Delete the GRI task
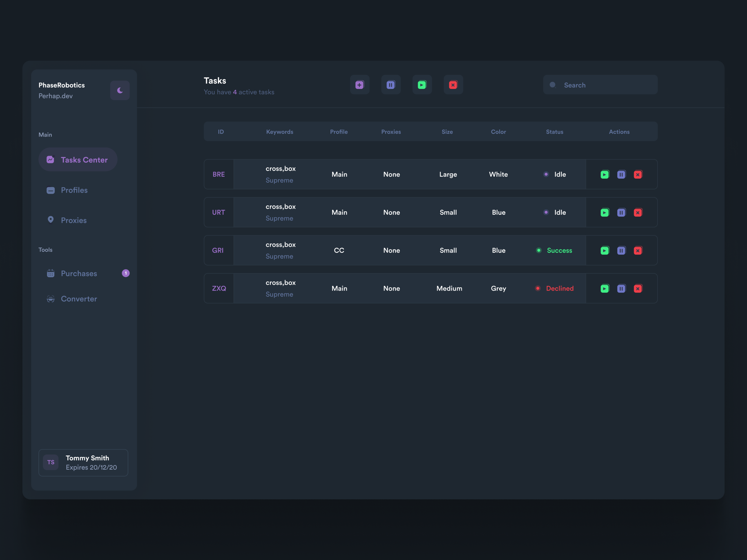Viewport: 747px width, 560px height. (x=638, y=250)
